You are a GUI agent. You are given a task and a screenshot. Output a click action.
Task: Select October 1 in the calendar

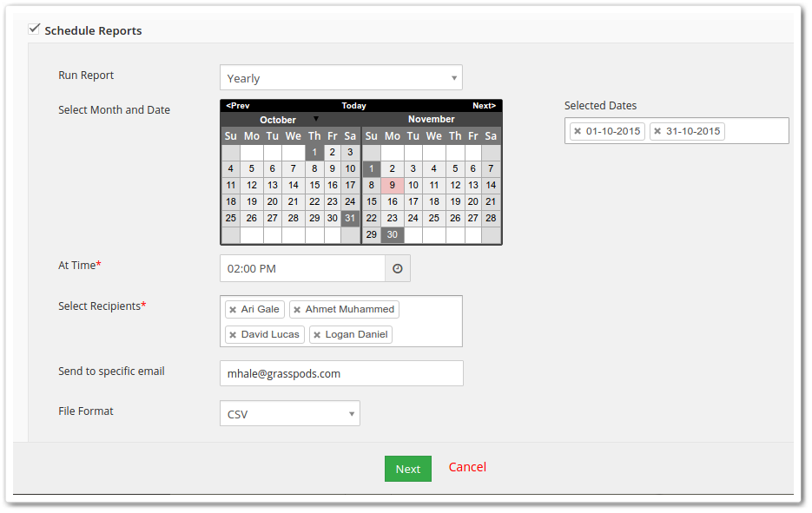[314, 152]
